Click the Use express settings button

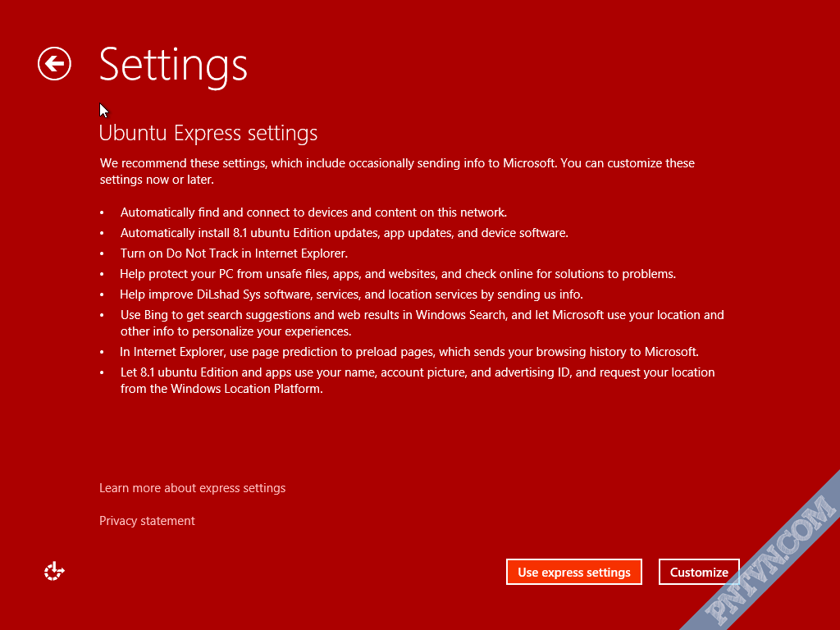point(573,572)
